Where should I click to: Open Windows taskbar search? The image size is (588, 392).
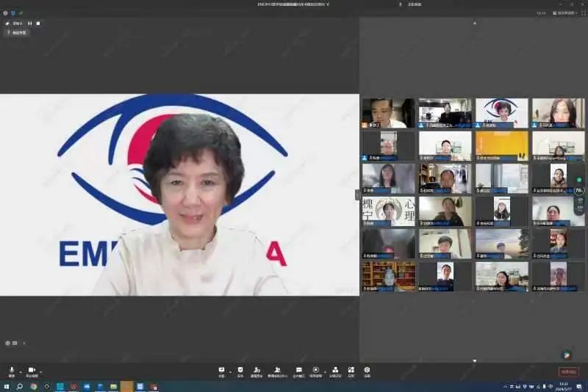[x=20, y=386]
